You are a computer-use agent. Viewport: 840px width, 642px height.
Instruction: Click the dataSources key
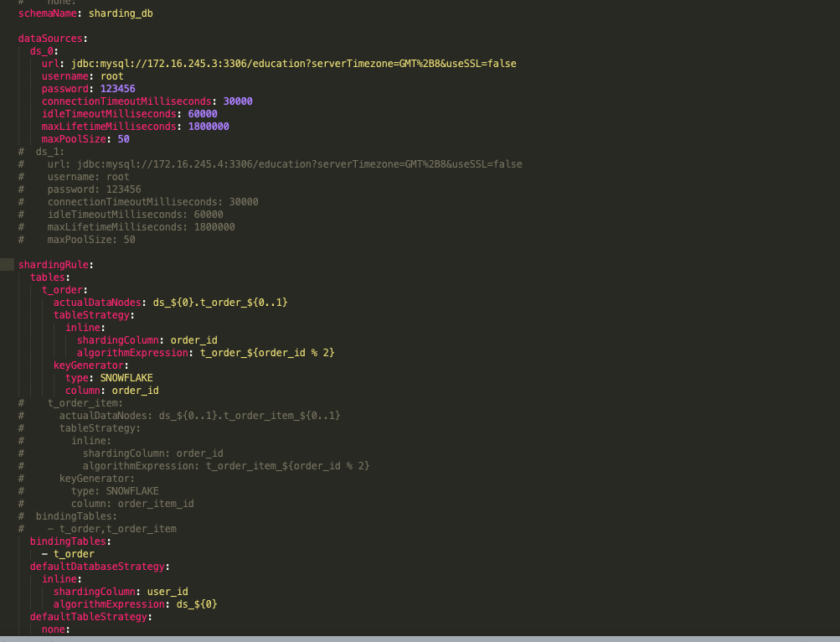click(x=50, y=39)
